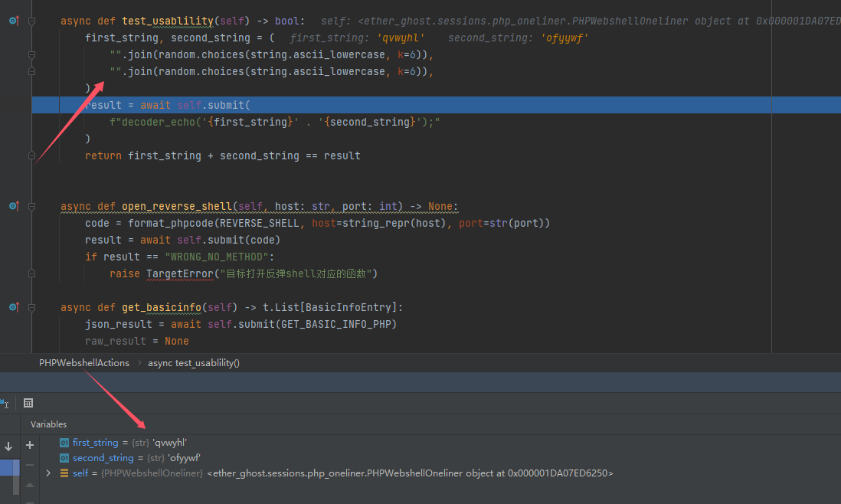Click the decoder_echo f-string line
This screenshot has width=841, height=504.
coord(275,122)
